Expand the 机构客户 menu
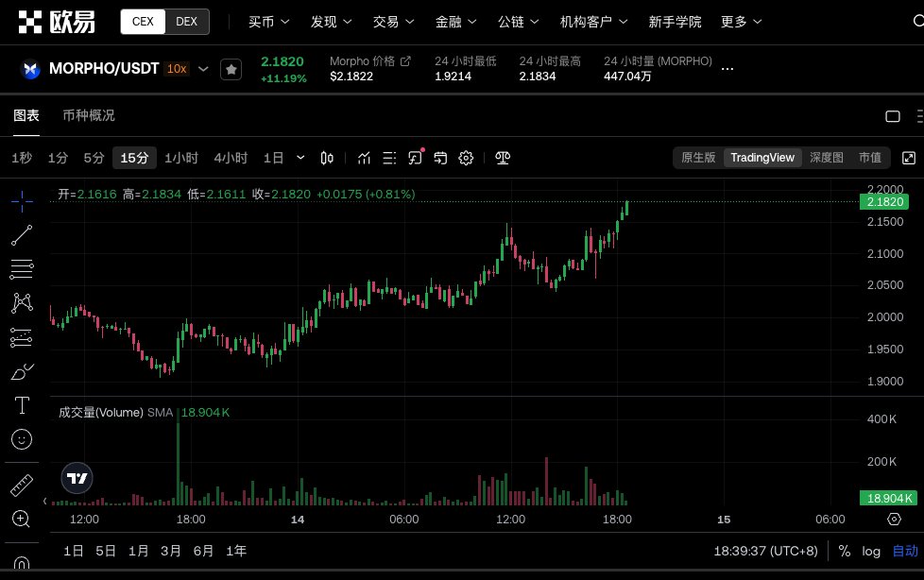Image resolution: width=924 pixels, height=580 pixels. click(593, 22)
